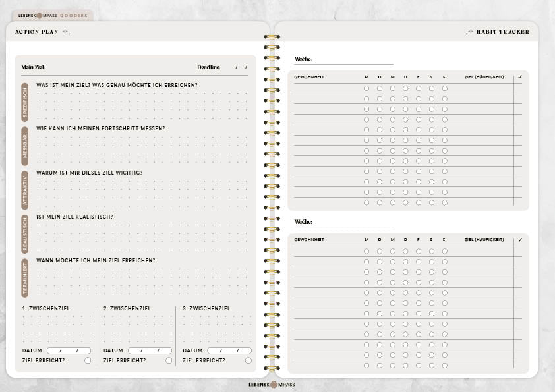Click the Gewohnheit header in the lower table

point(309,240)
